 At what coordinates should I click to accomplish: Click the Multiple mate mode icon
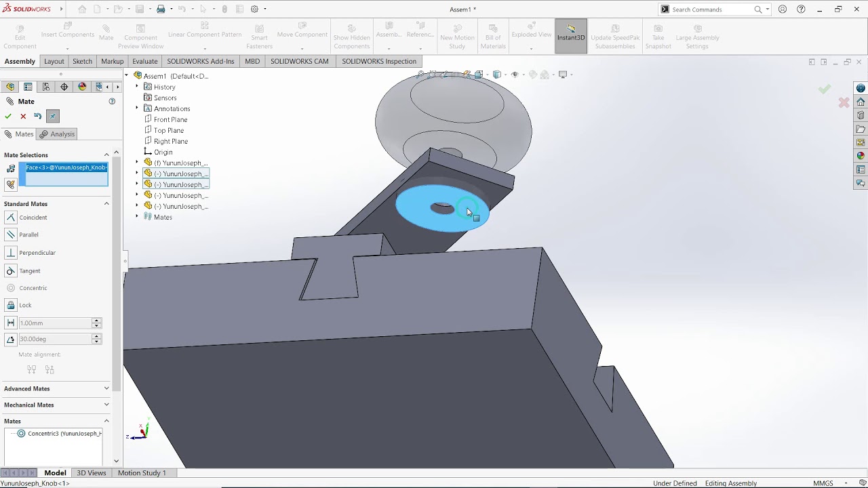coord(10,184)
